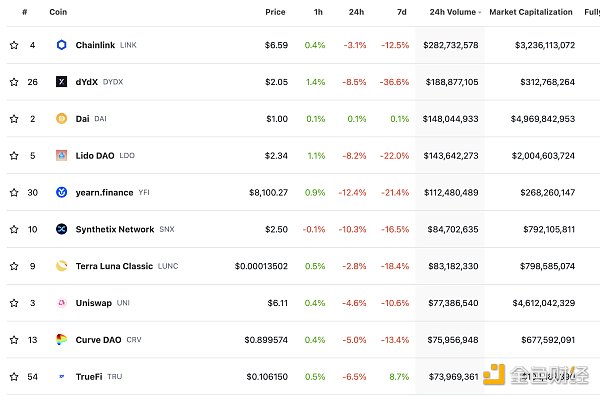Screen dimensions: 600x396
Task: Sort table by Price column header
Action: (275, 12)
